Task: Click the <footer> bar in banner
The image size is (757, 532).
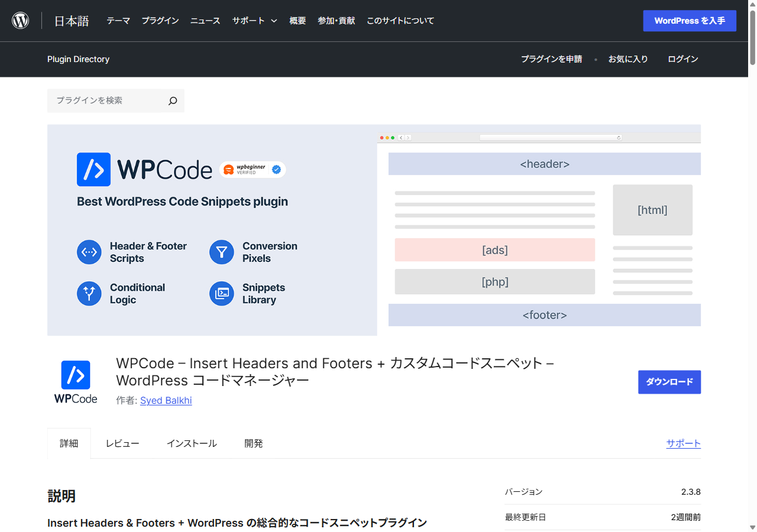Action: click(x=545, y=315)
